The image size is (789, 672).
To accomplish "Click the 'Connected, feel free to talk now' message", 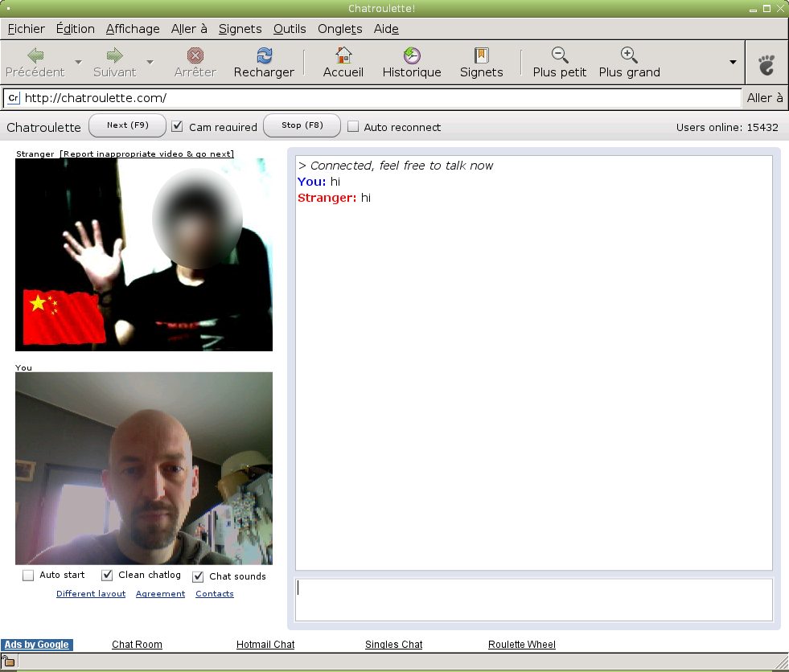I will (396, 166).
